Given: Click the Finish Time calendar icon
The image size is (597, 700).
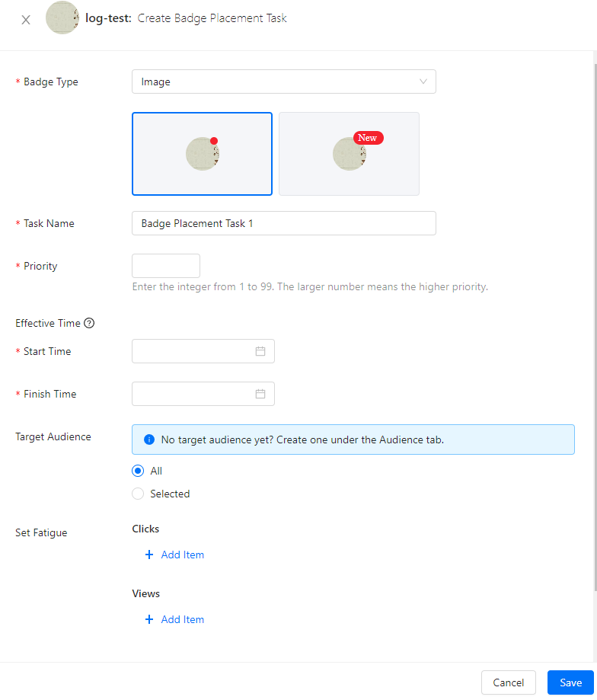Looking at the screenshot, I should (x=260, y=394).
